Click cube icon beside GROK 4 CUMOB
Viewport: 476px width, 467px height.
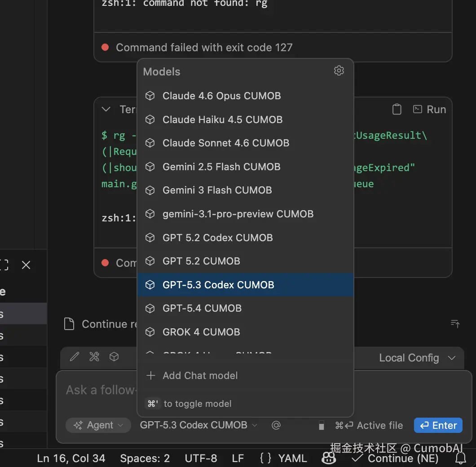point(150,332)
